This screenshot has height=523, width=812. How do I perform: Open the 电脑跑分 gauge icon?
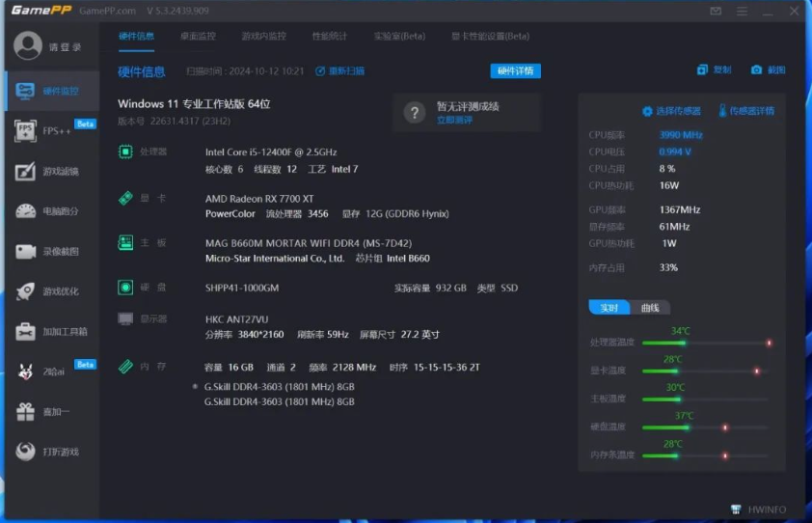click(25, 211)
